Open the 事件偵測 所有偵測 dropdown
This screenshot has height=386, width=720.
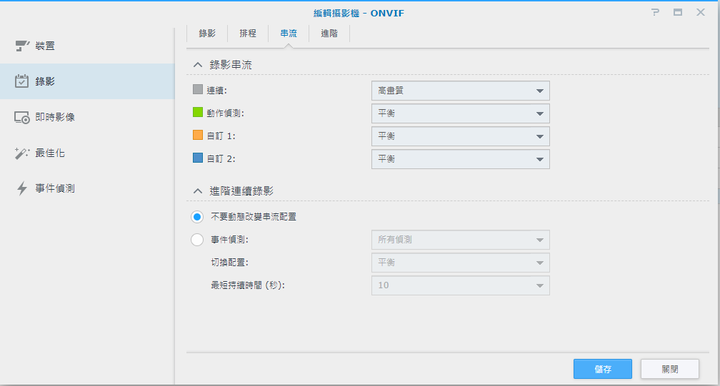coord(460,240)
